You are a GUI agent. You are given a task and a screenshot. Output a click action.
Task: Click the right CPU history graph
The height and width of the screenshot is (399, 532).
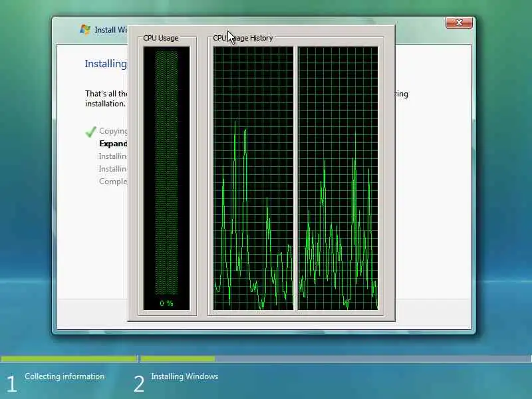pyautogui.click(x=338, y=178)
